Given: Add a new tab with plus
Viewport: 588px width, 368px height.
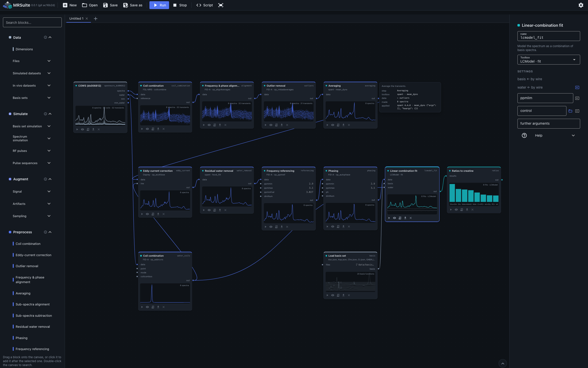Looking at the screenshot, I should click(96, 19).
